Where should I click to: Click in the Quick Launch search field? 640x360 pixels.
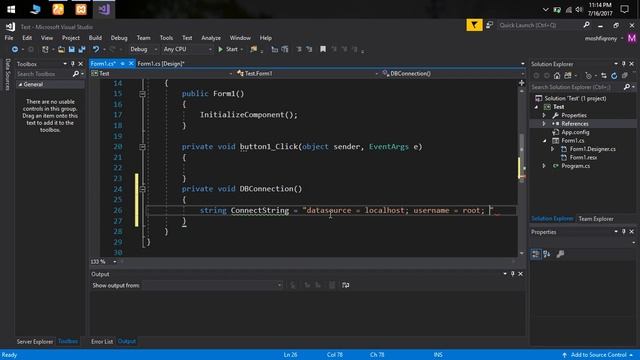pyautogui.click(x=538, y=25)
